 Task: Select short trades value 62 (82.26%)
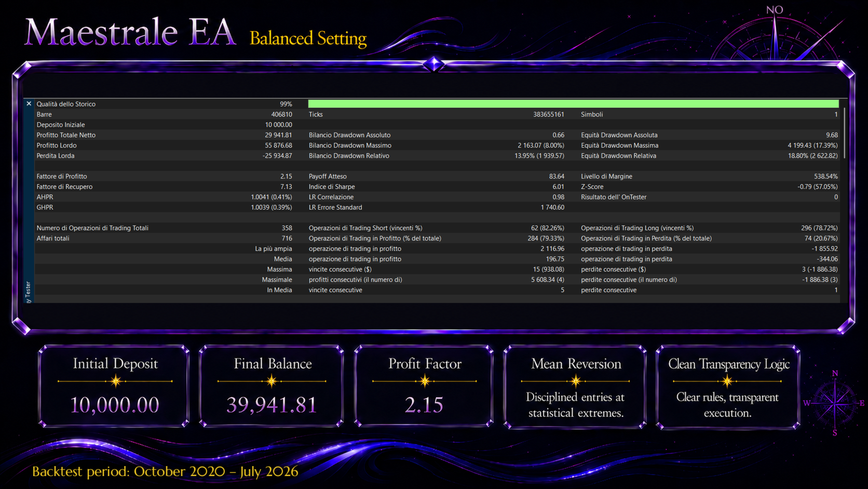pyautogui.click(x=548, y=228)
